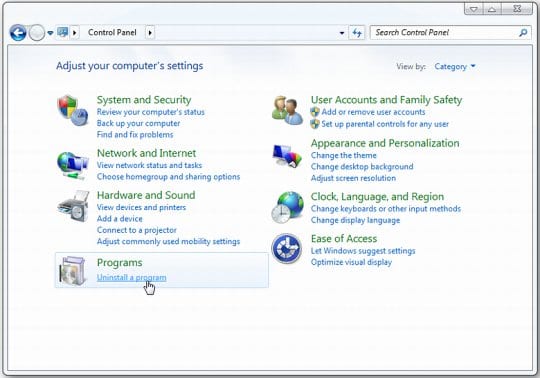Click Uninstall a program link

(x=132, y=277)
